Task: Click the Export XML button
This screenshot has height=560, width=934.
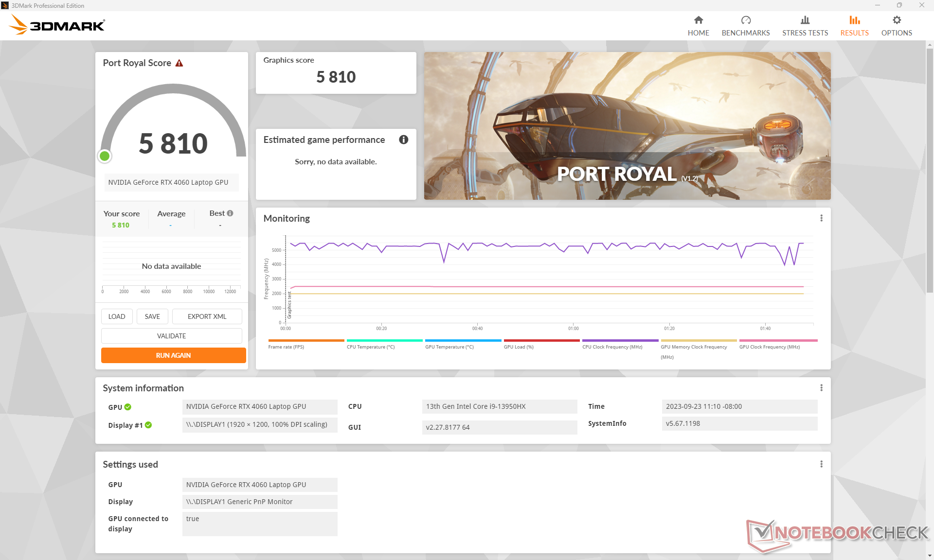Action: pos(207,316)
